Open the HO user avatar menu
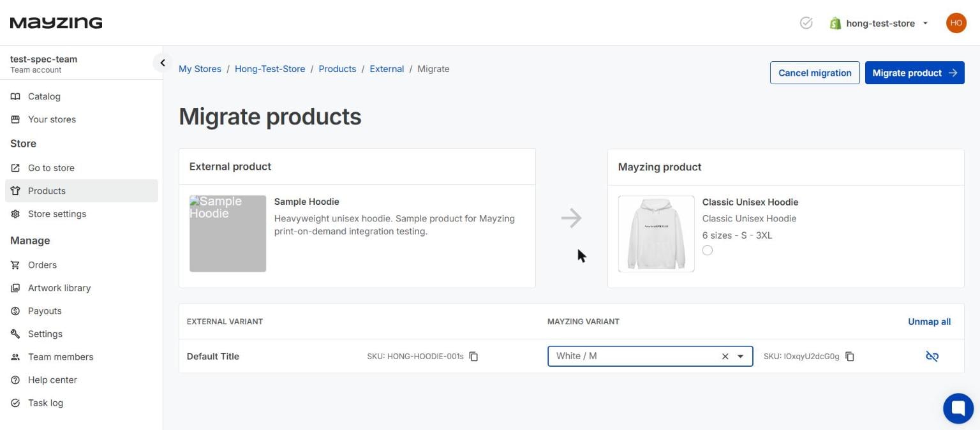The image size is (980, 430). pyautogui.click(x=956, y=23)
